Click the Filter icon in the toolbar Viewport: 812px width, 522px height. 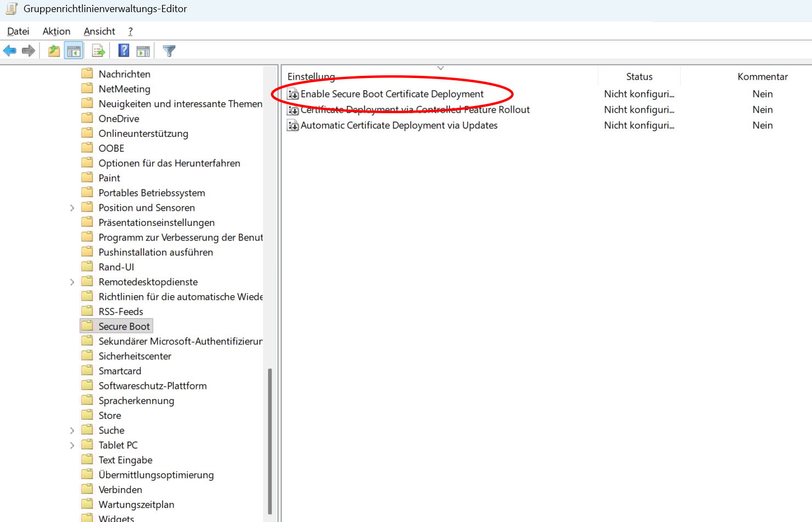[169, 50]
